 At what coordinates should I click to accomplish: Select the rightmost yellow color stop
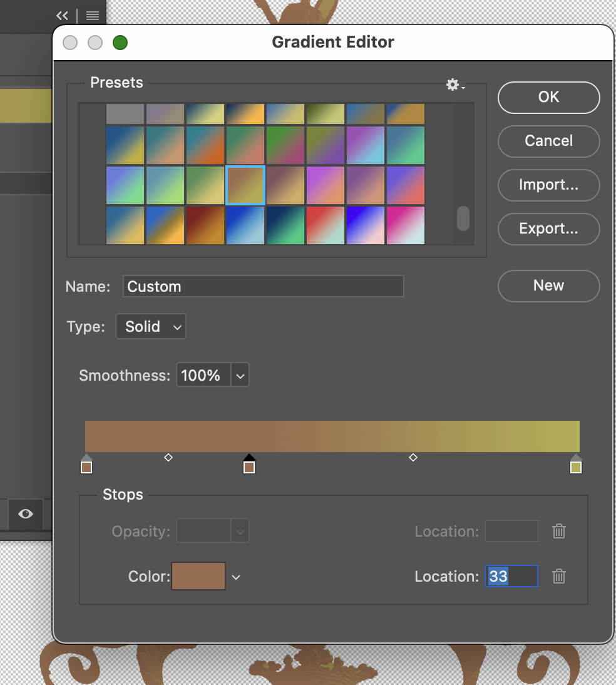[575, 466]
